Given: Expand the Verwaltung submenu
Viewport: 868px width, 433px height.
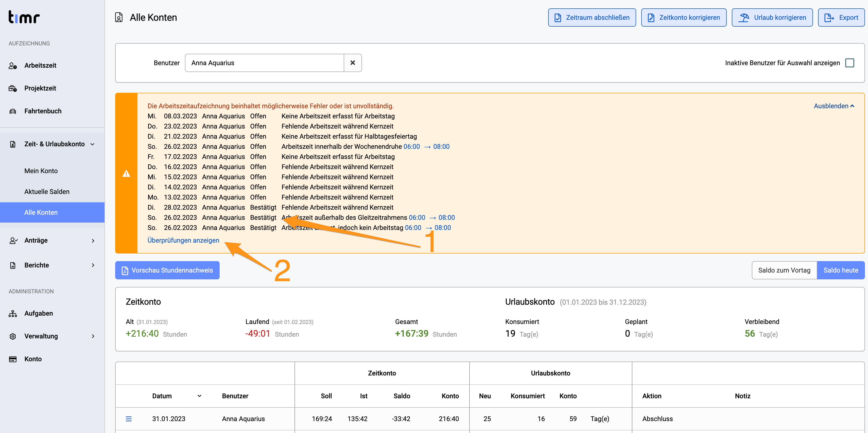Looking at the screenshot, I should (93, 336).
